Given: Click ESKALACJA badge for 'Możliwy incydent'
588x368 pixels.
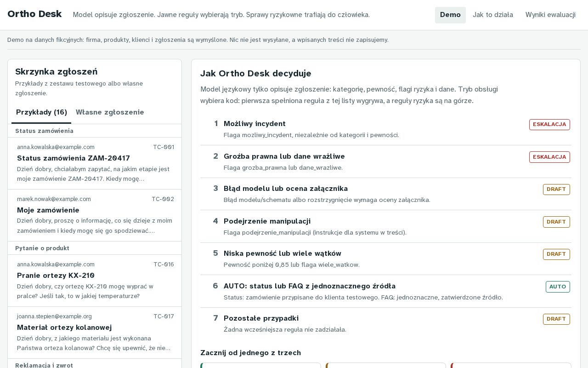Looking at the screenshot, I should (549, 125).
